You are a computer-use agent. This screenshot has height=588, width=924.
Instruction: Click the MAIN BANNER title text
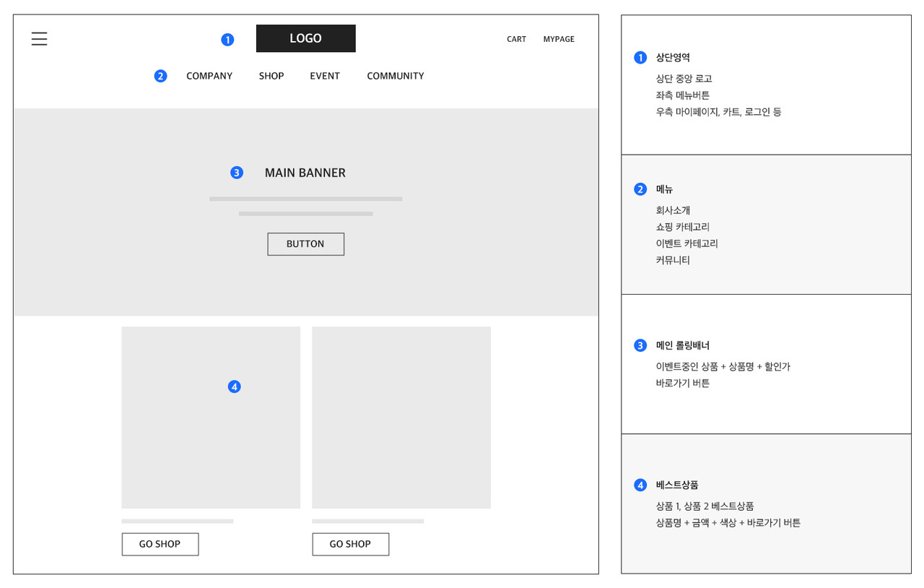click(x=305, y=173)
